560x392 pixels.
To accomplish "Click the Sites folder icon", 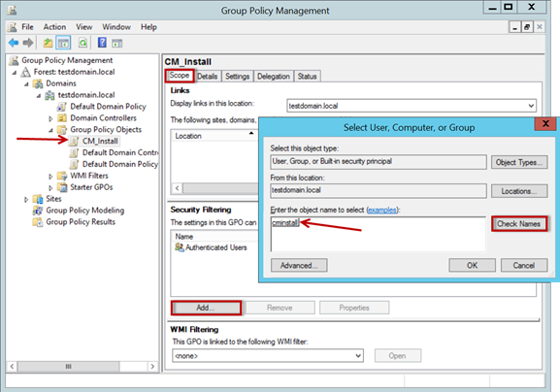I will coord(38,199).
